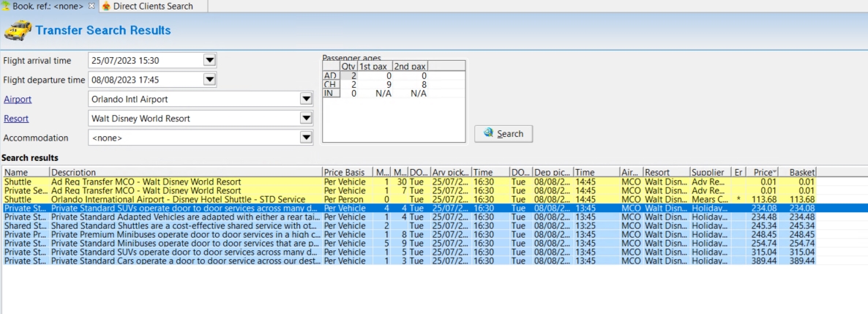Viewport: 868px width, 314px height.
Task: Click the Supplier column header
Action: [x=711, y=172]
